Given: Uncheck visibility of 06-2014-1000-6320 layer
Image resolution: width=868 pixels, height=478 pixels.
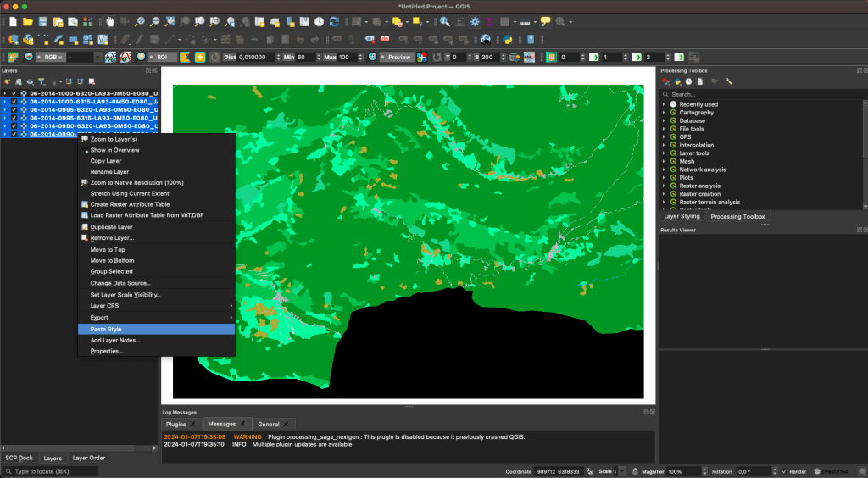Looking at the screenshot, I should coord(14,93).
